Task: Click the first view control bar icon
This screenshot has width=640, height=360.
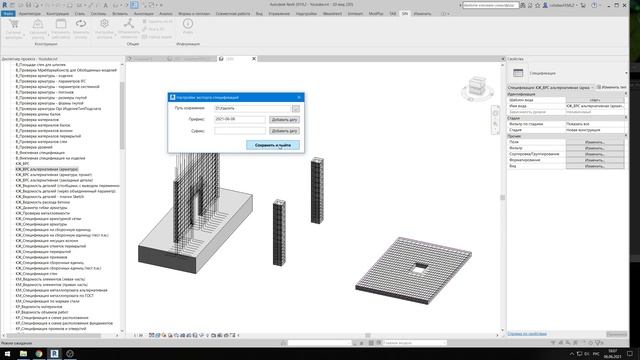Action: pyautogui.click(x=151, y=335)
